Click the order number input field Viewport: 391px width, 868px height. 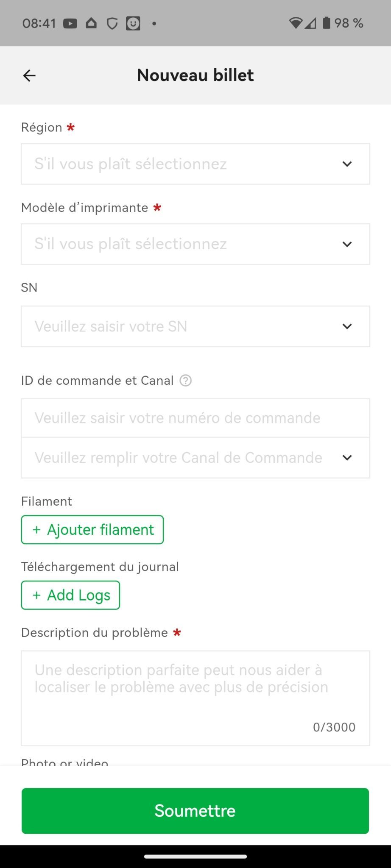pos(195,418)
